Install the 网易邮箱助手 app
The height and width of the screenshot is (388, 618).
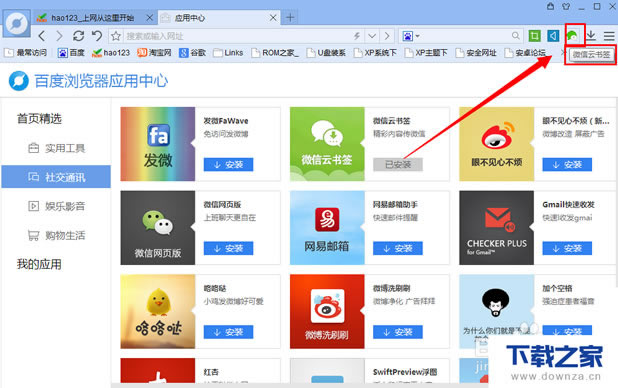pos(398,248)
